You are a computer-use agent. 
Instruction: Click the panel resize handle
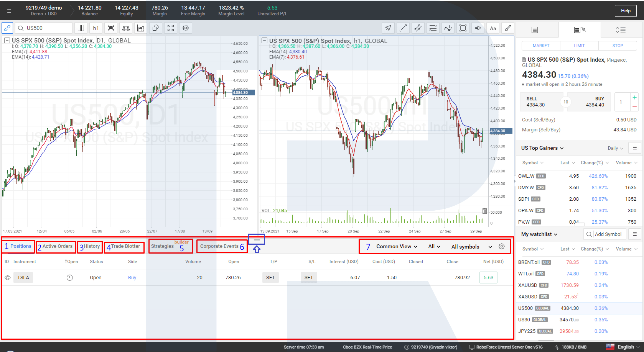257,240
